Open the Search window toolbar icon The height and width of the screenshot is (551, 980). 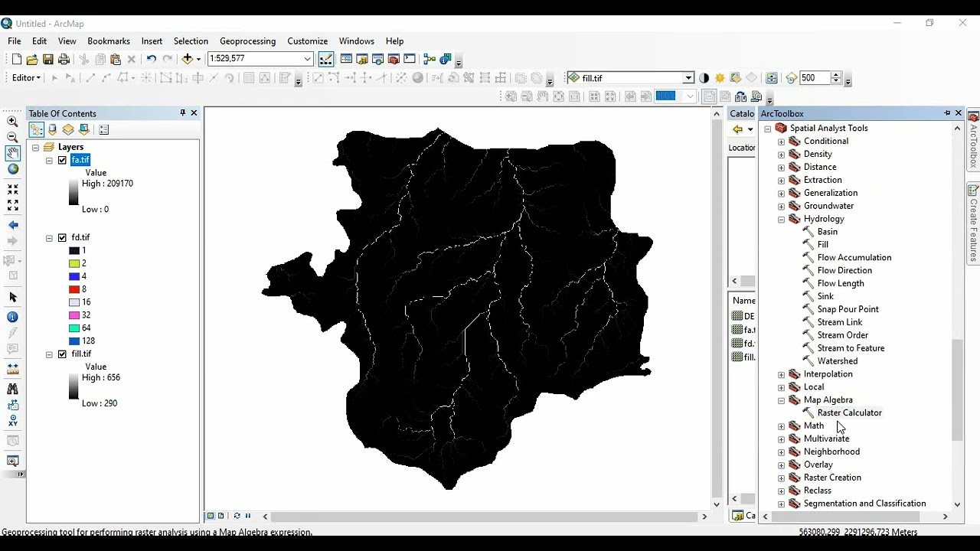(x=378, y=59)
